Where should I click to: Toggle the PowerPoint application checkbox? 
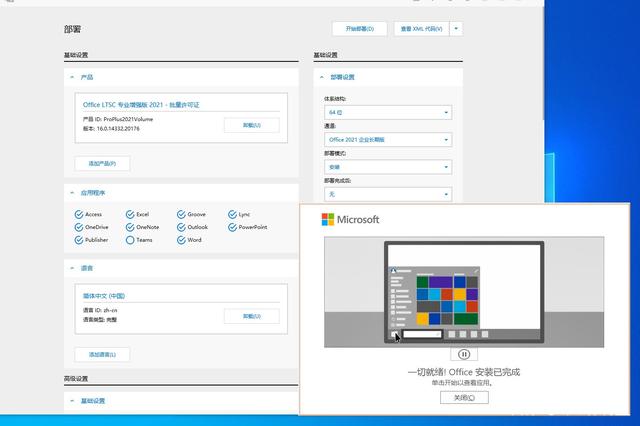(x=232, y=227)
